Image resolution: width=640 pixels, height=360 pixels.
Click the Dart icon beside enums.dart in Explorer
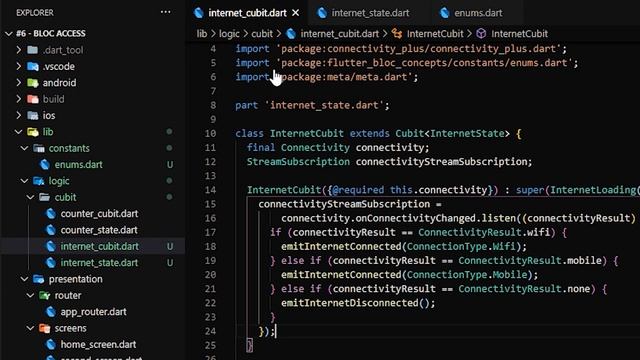coord(45,164)
